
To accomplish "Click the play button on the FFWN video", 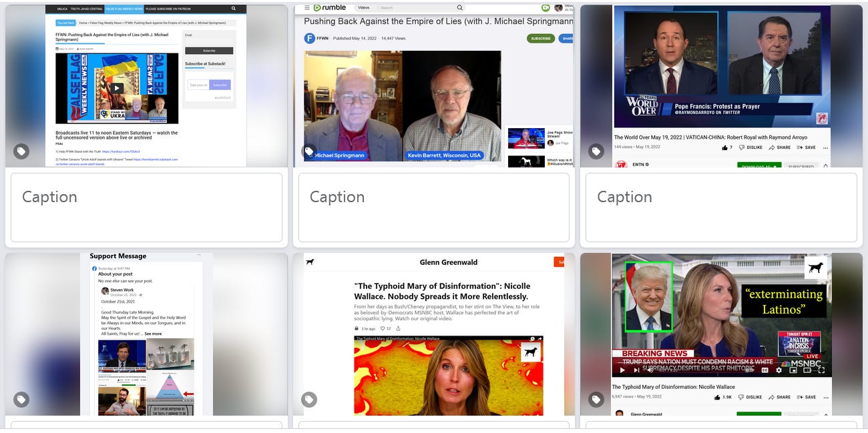I will (117, 88).
